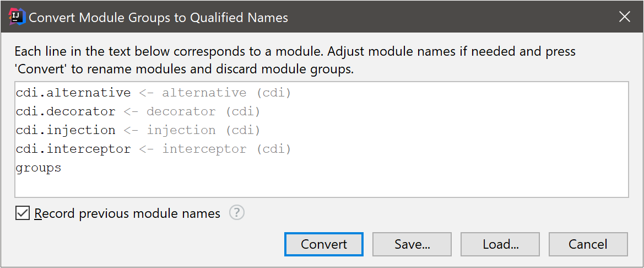
Task: Click the 'interceptor (cdi)' original name hint
Action: click(227, 149)
